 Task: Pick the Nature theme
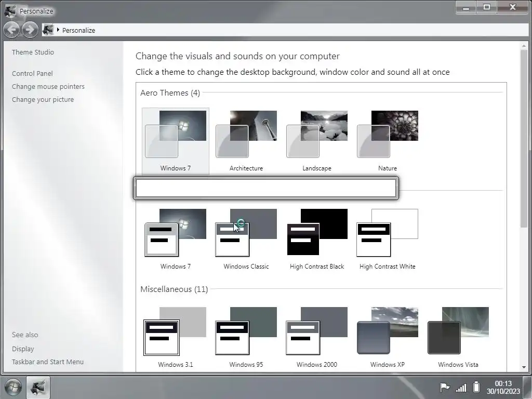pyautogui.click(x=387, y=141)
